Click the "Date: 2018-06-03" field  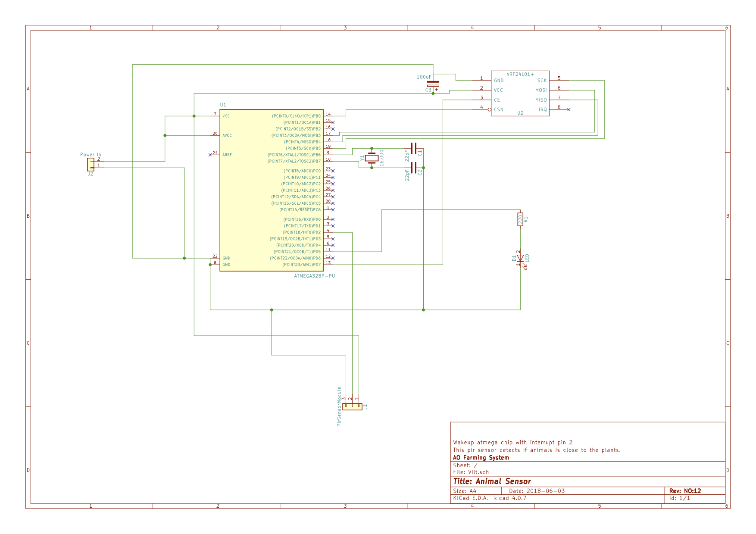point(537,491)
